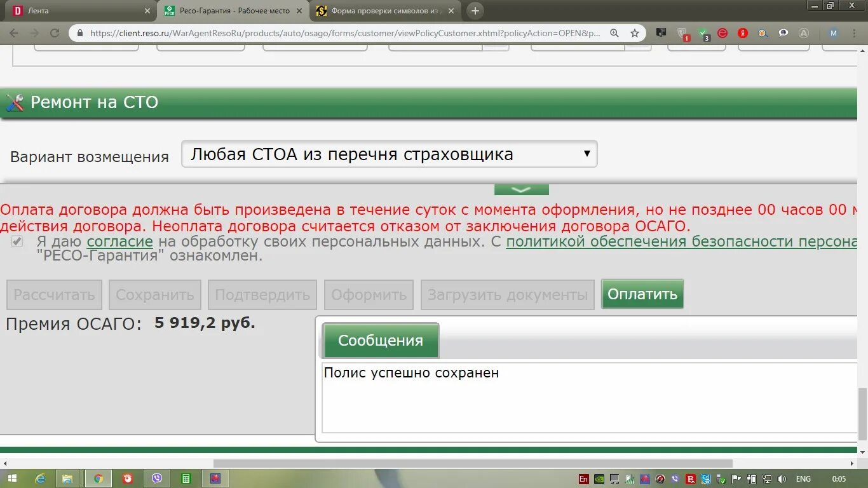Collapse panel with the green chevron handle
Screen dimensions: 868x488
click(521, 189)
